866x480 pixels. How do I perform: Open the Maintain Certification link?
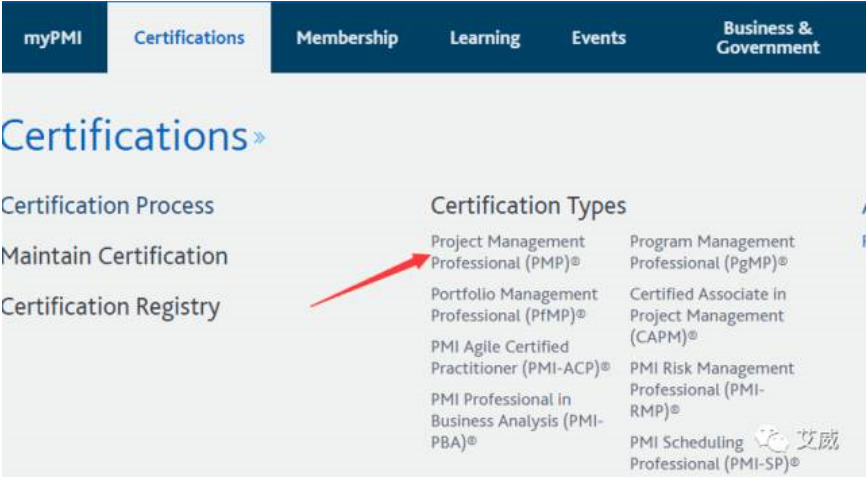[114, 256]
